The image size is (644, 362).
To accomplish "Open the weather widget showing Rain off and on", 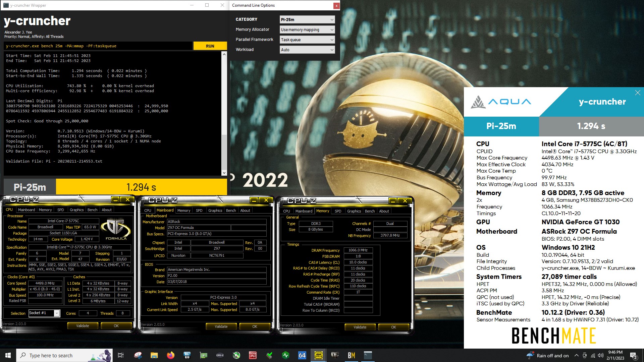I will click(548, 356).
